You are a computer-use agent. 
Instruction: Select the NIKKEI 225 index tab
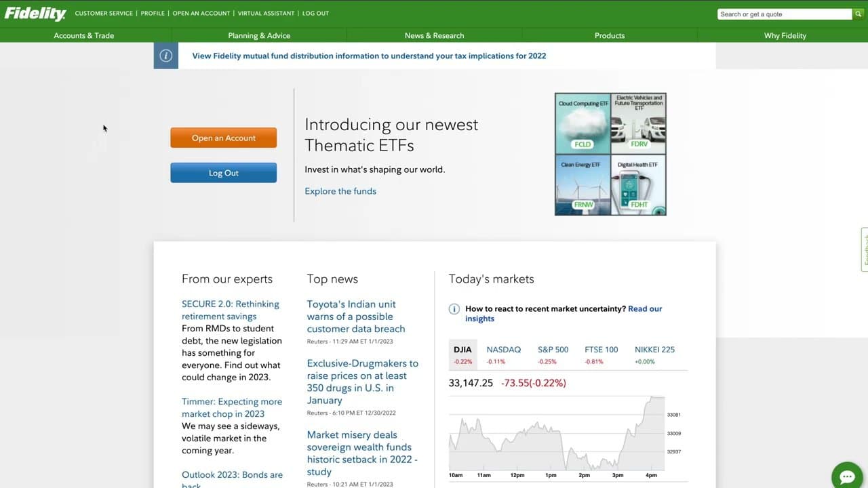(654, 349)
